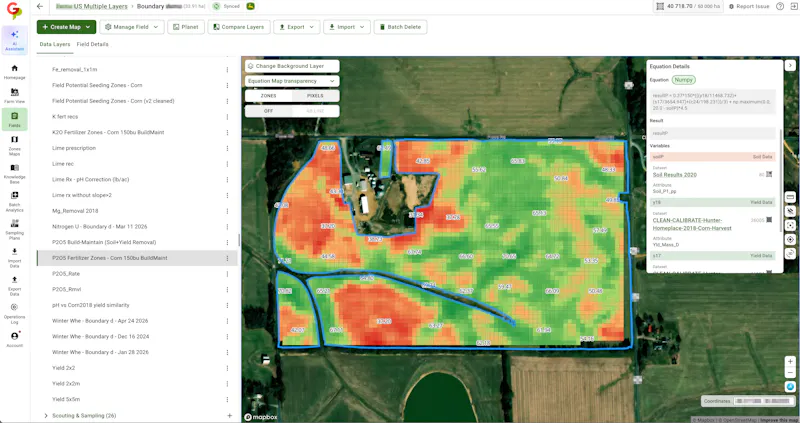This screenshot has height=423, width=800.
Task: Click Change Background Layer button
Action: tap(292, 66)
